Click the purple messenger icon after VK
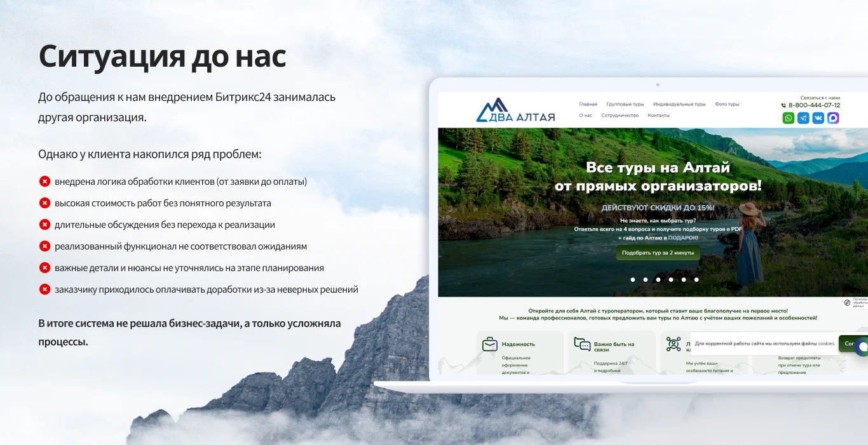This screenshot has width=868, height=445. pos(833,118)
